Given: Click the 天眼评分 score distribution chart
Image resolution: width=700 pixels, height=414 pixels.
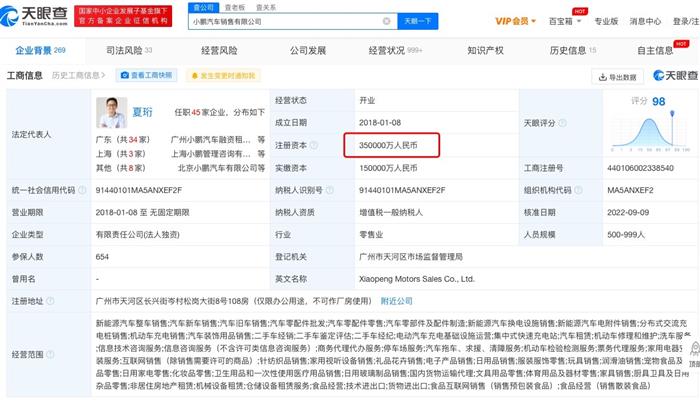Looking at the screenshot, I should [x=651, y=132].
